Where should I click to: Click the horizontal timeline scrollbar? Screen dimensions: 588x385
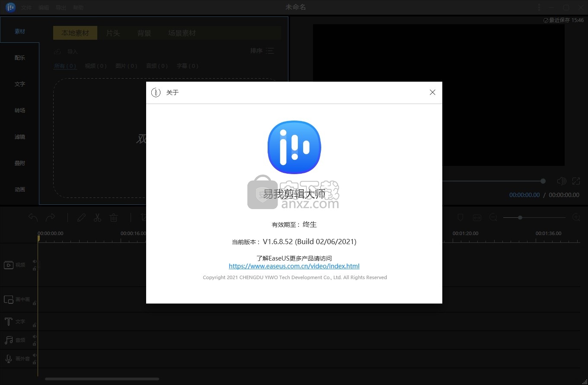point(102,379)
